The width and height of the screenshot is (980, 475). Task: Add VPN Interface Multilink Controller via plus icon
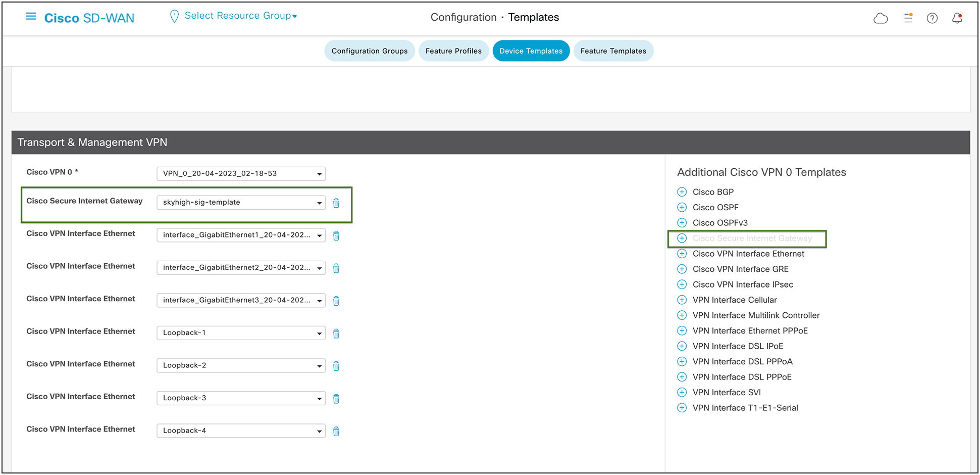[682, 315]
